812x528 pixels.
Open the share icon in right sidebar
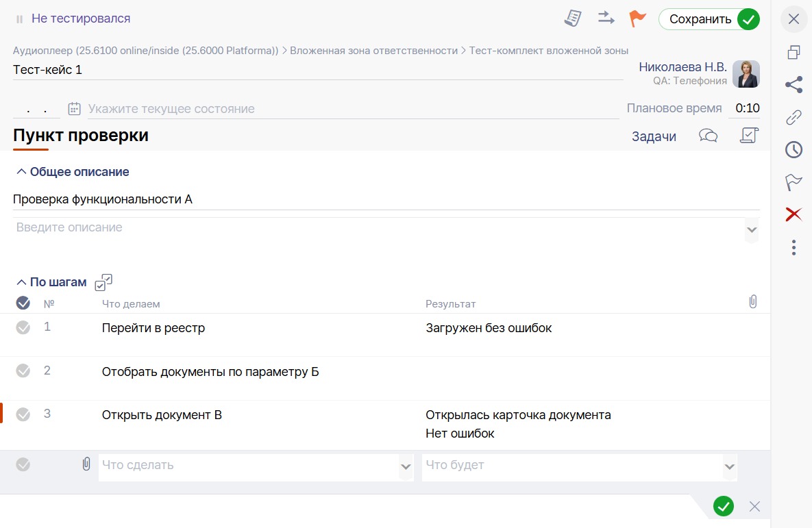[x=793, y=85]
